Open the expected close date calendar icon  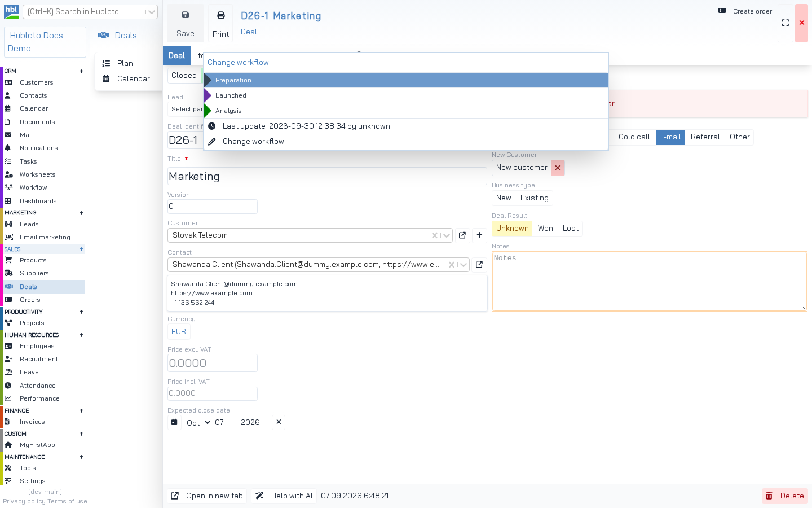tap(175, 423)
